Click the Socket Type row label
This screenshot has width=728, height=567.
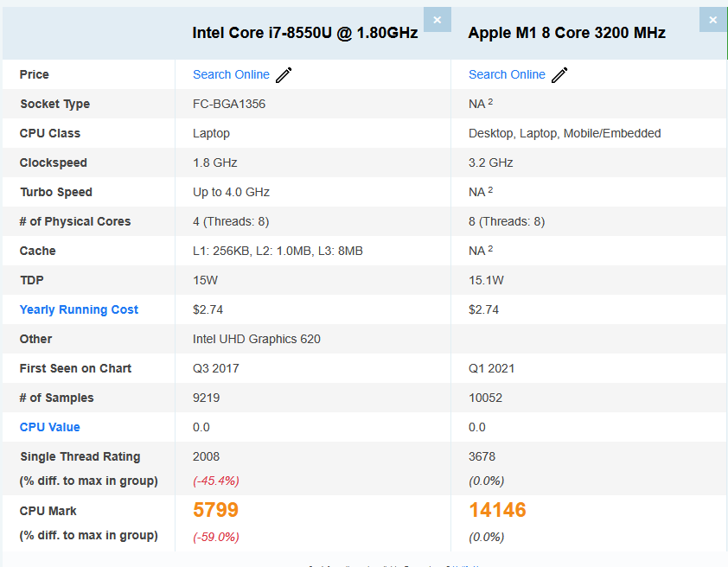click(x=54, y=104)
